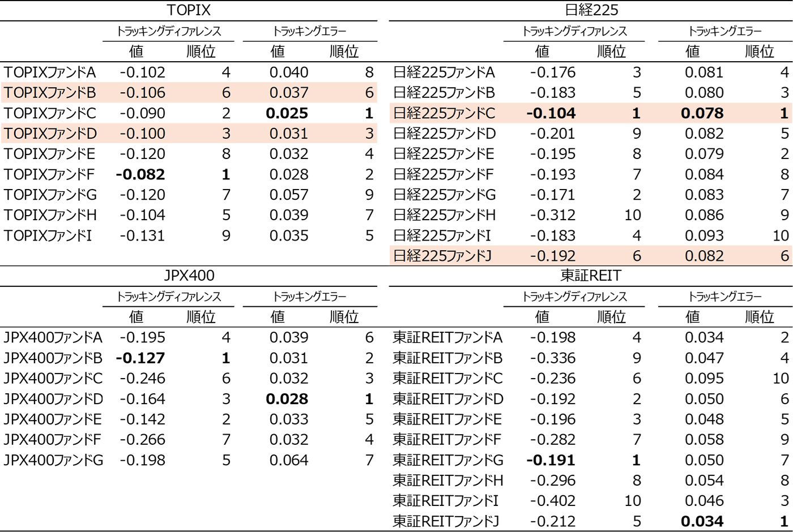Image resolution: width=793 pixels, height=532 pixels.
Task: Click the 東証REITファンドD fund name
Action: (449, 399)
